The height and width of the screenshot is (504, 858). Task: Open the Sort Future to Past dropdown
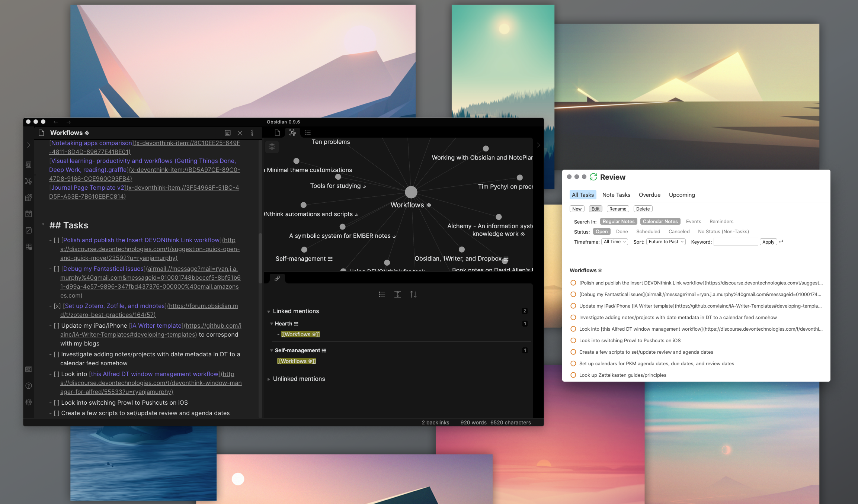[x=666, y=242]
